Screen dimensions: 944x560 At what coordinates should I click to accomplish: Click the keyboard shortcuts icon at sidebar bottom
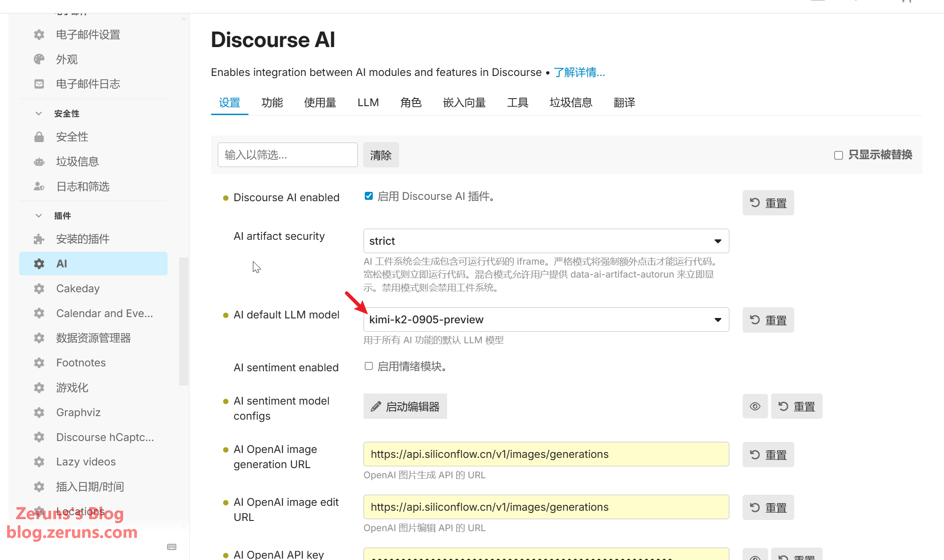tap(172, 547)
